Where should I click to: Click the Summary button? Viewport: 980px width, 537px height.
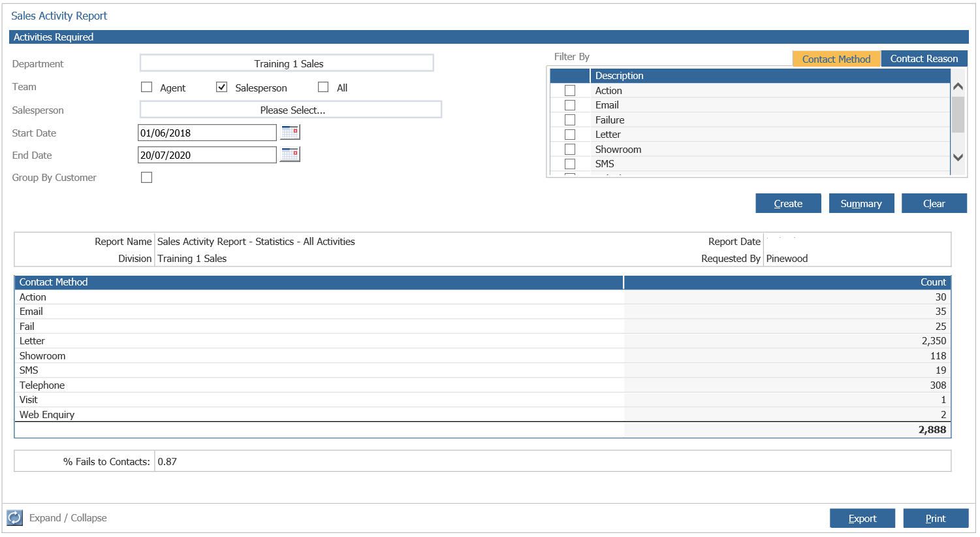[x=861, y=203]
